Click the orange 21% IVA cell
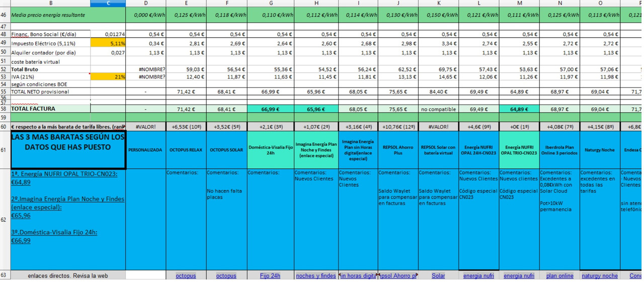 pyautogui.click(x=108, y=77)
